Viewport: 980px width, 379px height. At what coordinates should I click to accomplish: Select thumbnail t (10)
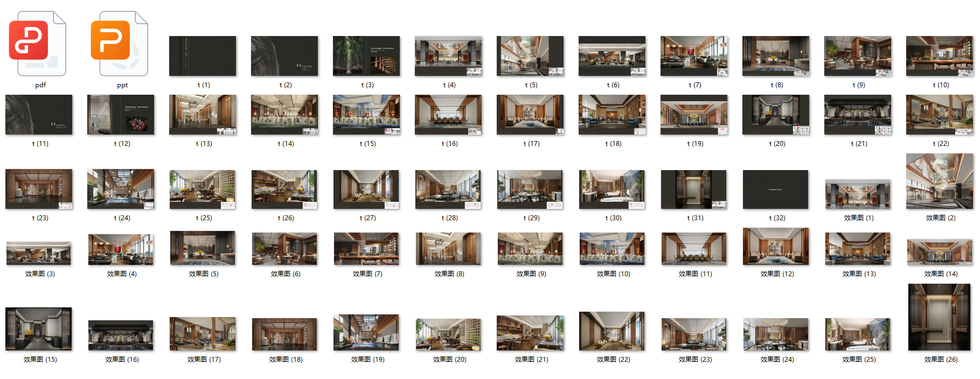point(940,56)
